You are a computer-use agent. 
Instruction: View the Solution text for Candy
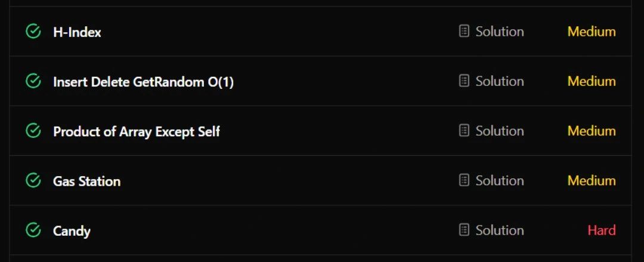click(x=500, y=230)
